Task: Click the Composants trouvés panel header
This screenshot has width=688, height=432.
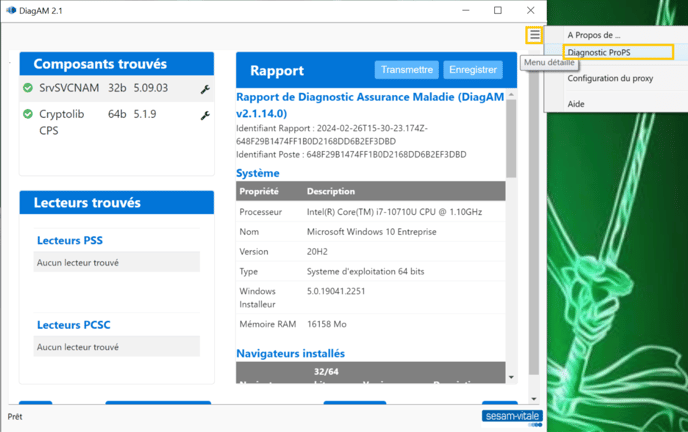Action: 117,64
